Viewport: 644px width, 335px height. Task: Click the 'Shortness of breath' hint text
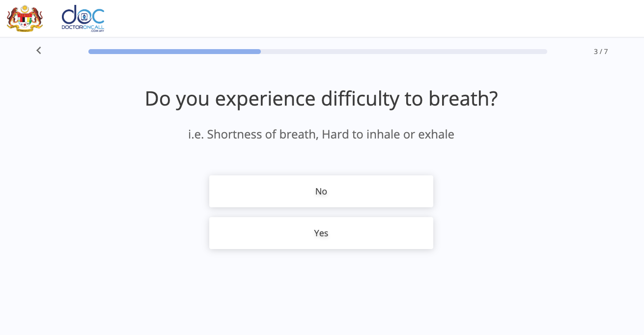(x=262, y=134)
